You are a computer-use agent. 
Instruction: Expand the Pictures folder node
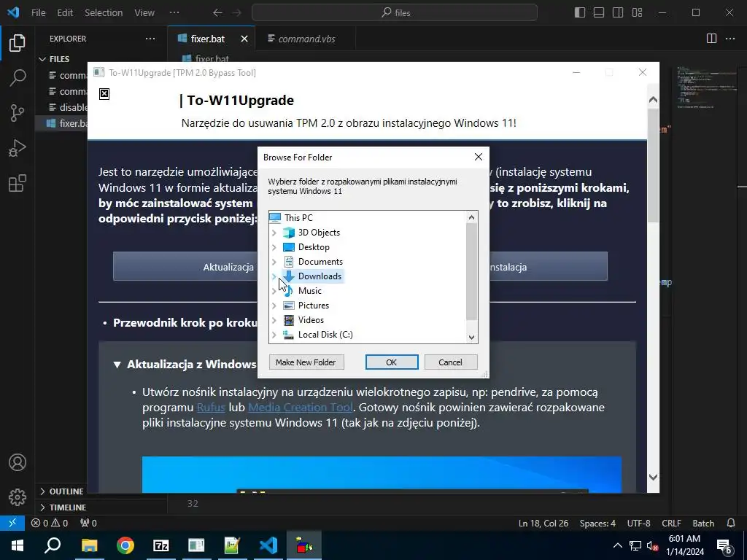point(274,306)
